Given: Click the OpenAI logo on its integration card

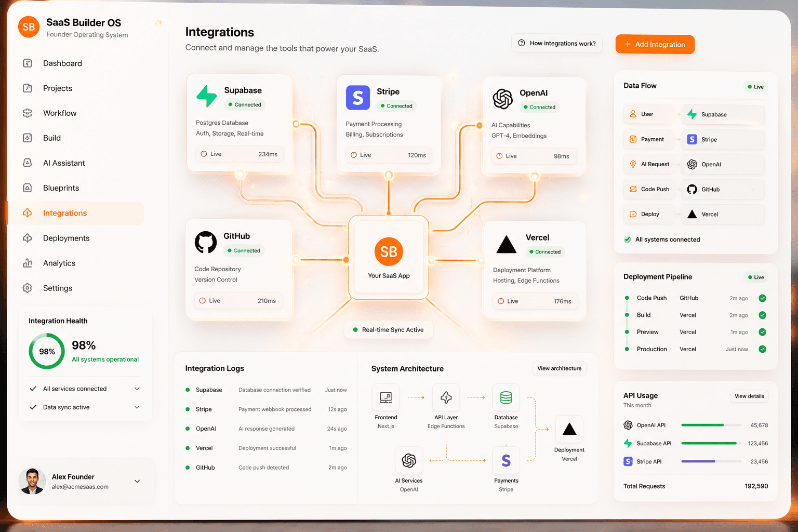Looking at the screenshot, I should (502, 99).
